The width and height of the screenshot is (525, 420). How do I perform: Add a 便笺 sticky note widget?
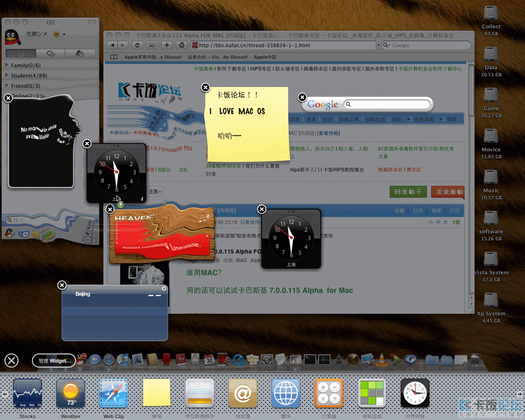157,393
